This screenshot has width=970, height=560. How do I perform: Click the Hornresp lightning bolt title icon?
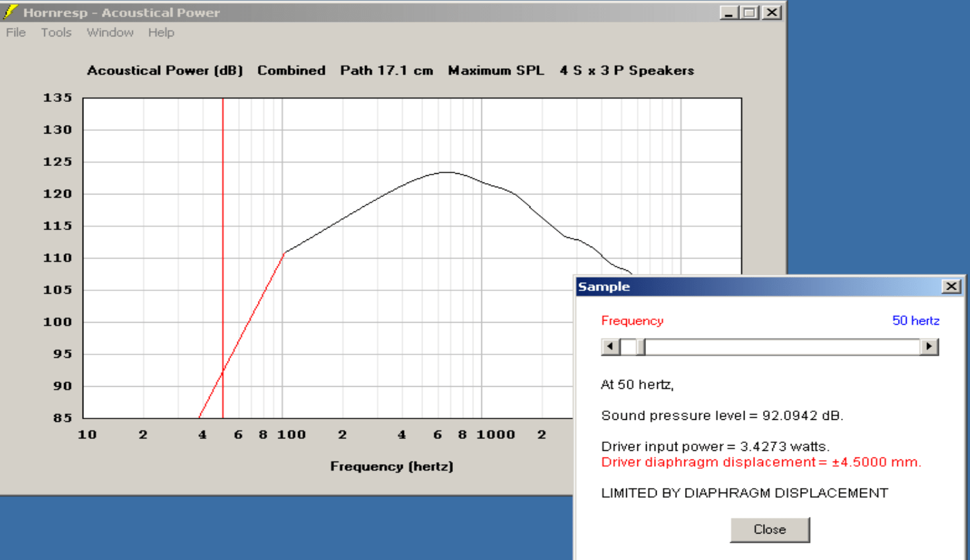point(10,12)
